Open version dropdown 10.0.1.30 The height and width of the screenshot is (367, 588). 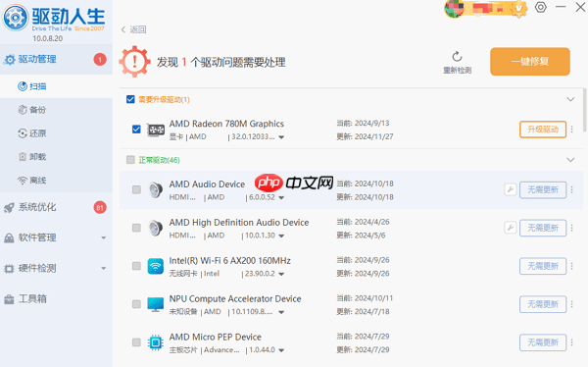click(281, 236)
